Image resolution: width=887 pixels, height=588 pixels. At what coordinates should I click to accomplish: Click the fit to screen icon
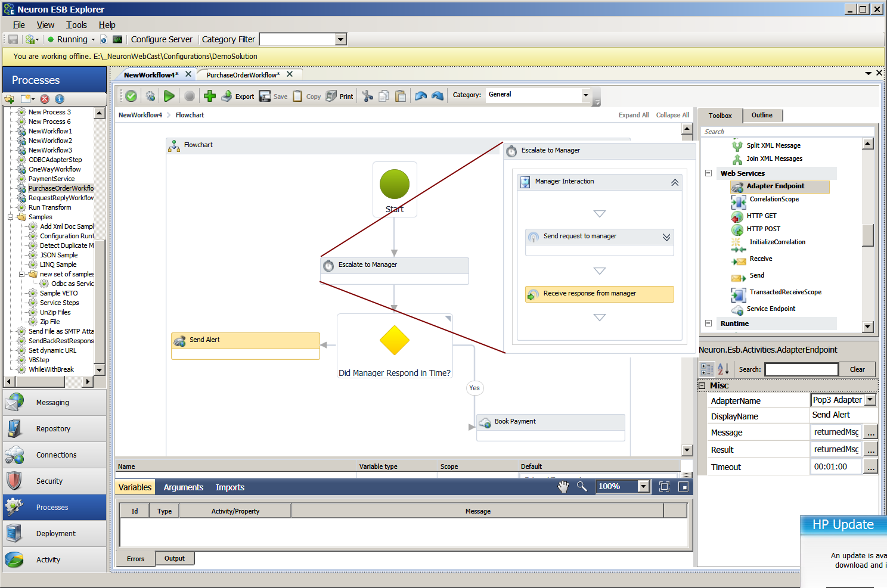click(665, 487)
